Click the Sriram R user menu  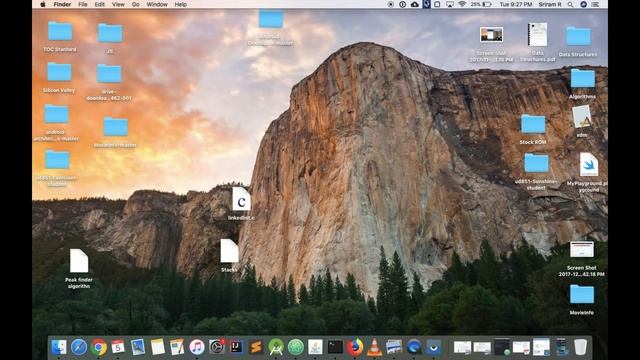pos(550,4)
